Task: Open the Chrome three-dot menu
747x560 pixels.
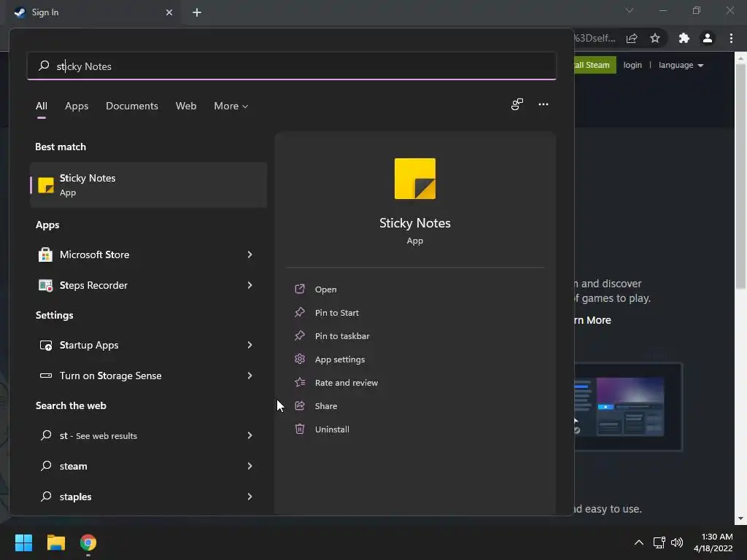Action: click(x=731, y=38)
